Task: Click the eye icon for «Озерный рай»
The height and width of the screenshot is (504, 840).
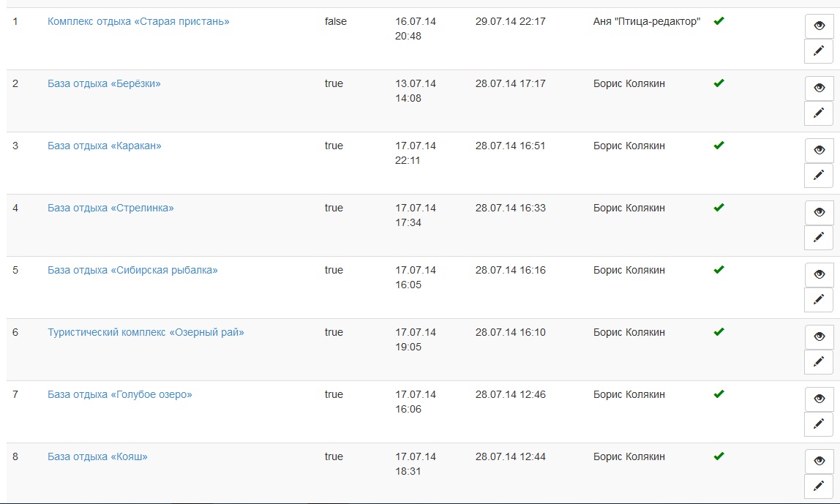Action: click(x=819, y=336)
